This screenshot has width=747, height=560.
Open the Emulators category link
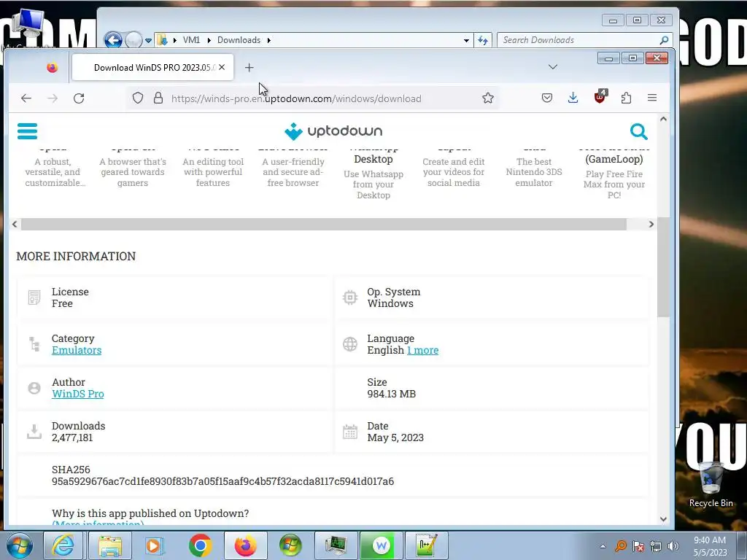point(77,350)
